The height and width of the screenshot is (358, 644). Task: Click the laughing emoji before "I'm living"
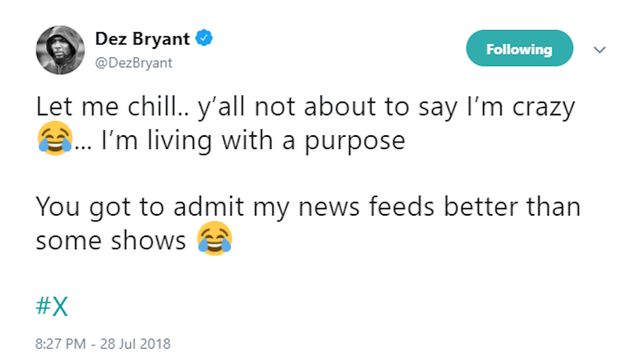[54, 140]
